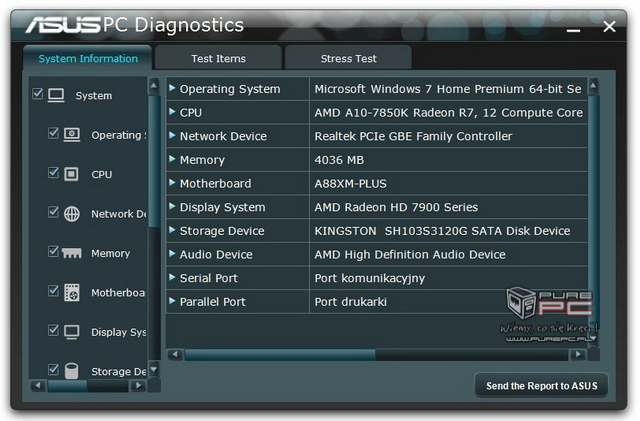Click the CPU chip icon in sidebar
The width and height of the screenshot is (640, 421).
point(71,174)
